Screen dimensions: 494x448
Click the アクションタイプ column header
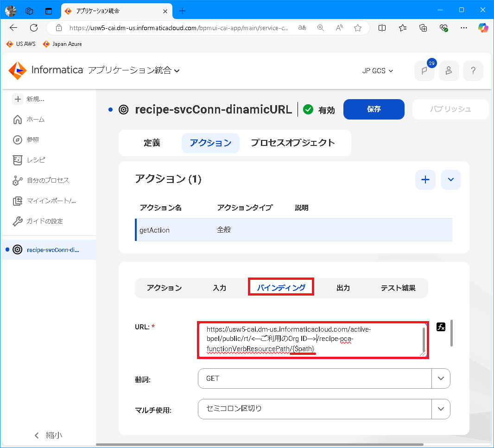click(245, 208)
